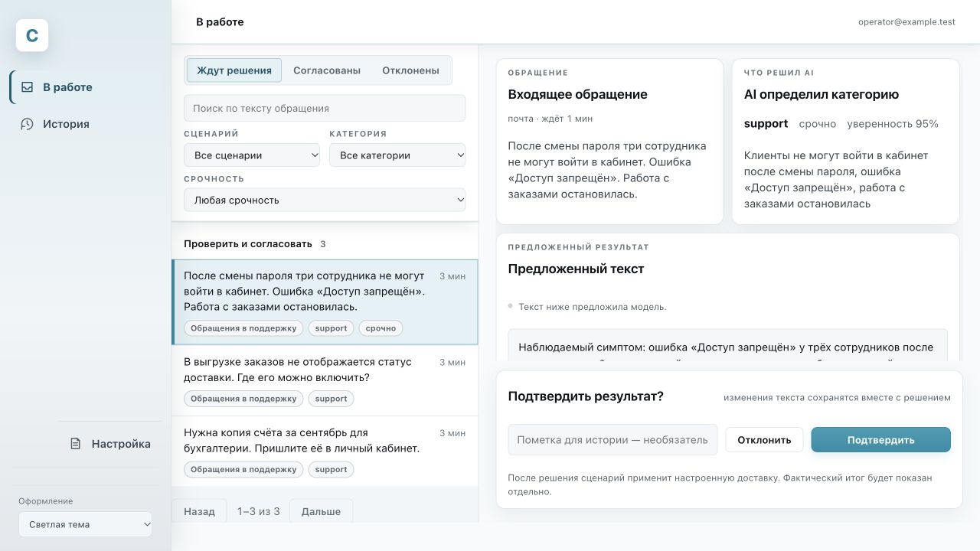Image resolution: width=980 pixels, height=551 pixels.
Task: Click the inbox icon beside В работе
Action: pyautogui.click(x=27, y=87)
